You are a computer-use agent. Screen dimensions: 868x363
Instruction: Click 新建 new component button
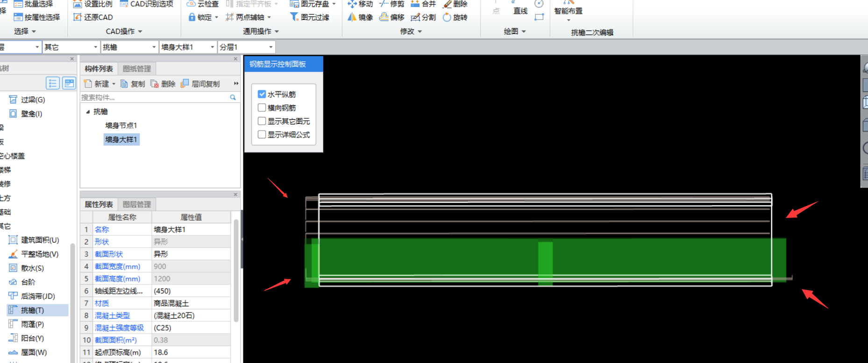[x=100, y=84]
